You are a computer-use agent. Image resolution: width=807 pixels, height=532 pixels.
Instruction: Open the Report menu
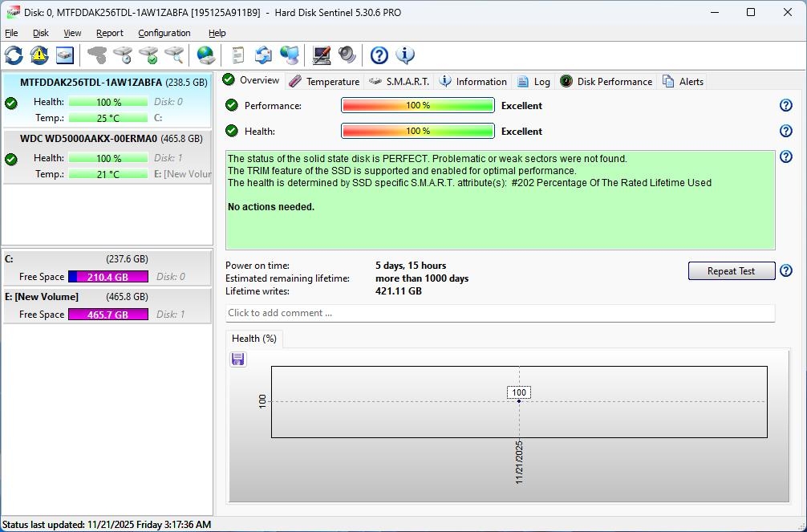(x=109, y=33)
